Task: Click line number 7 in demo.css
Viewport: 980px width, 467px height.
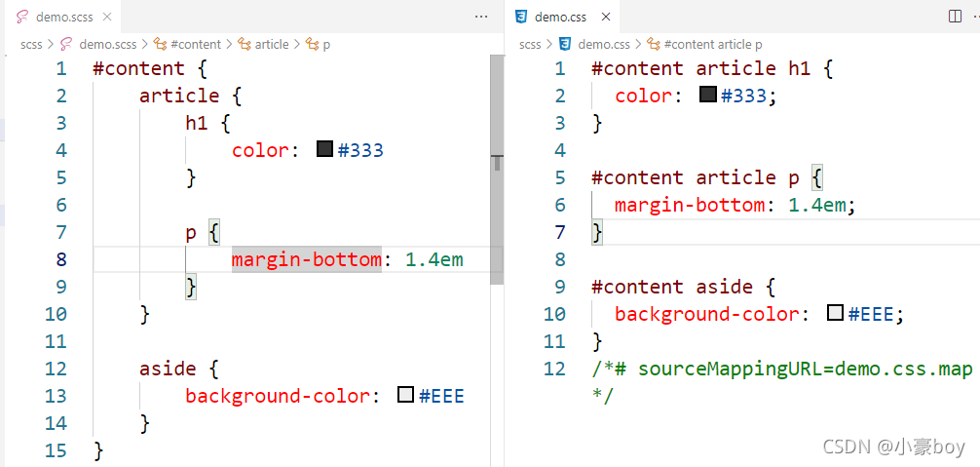Action: click(559, 232)
